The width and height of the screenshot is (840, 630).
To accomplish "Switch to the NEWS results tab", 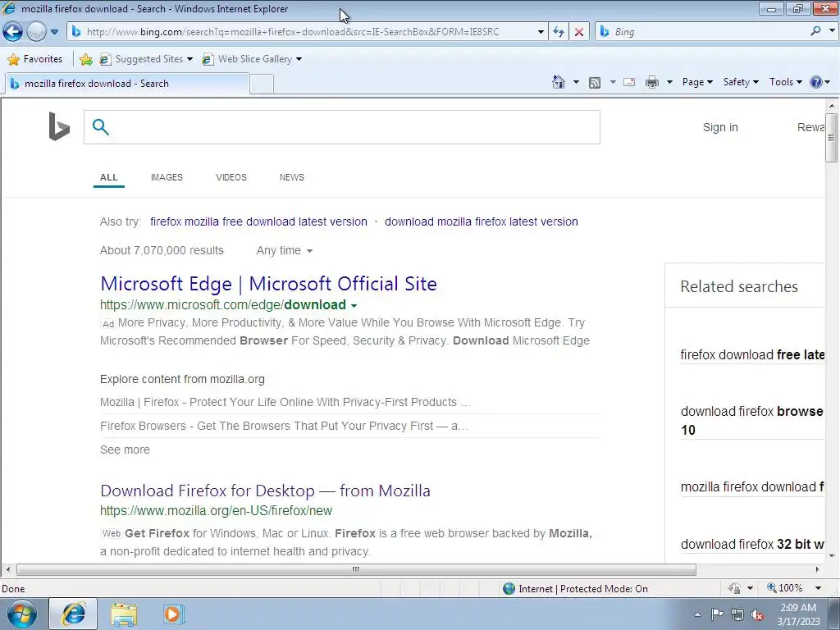I will tap(292, 177).
